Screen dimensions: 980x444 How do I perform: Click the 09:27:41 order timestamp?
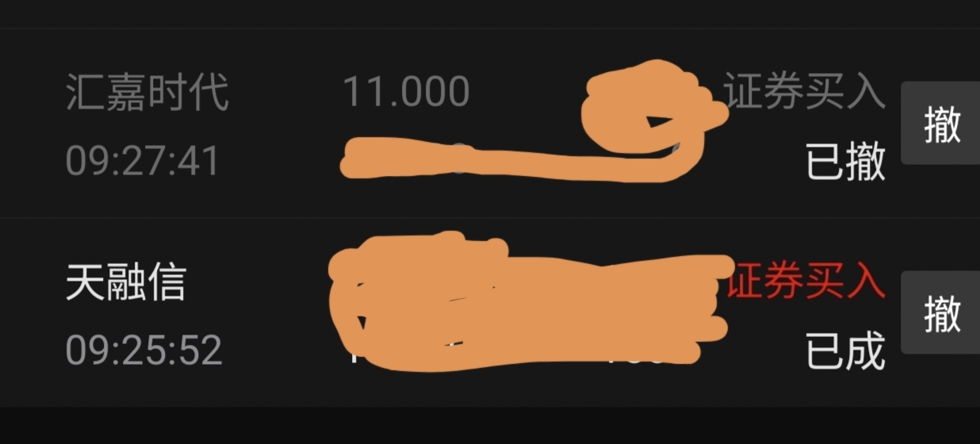[x=143, y=161]
